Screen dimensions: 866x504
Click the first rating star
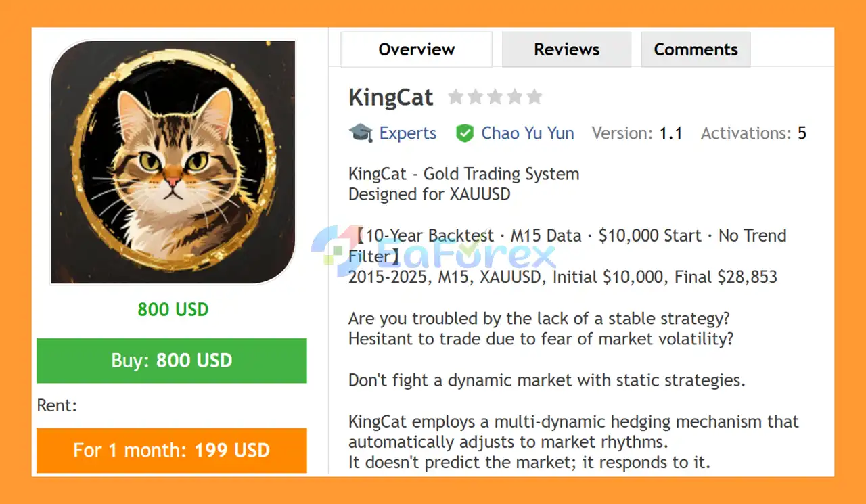(456, 97)
